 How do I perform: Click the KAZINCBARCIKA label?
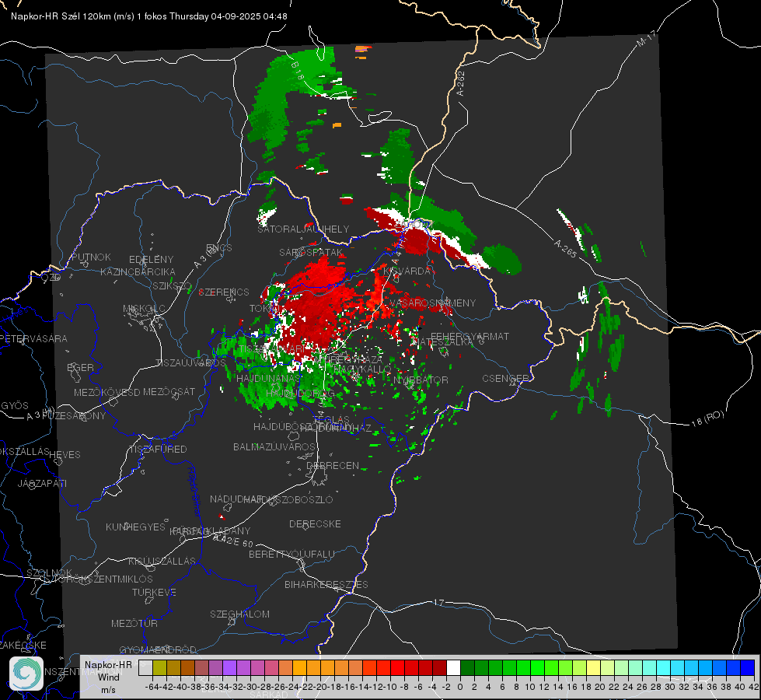[x=138, y=271]
